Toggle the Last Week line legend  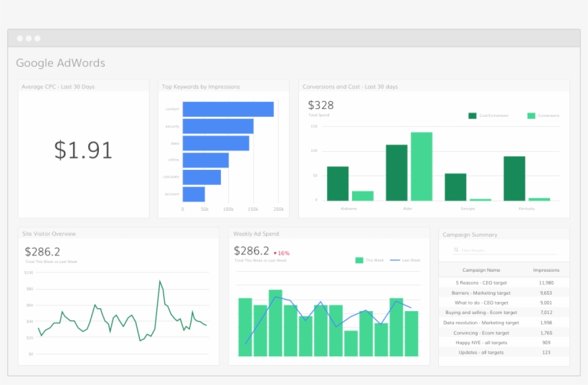pos(394,260)
